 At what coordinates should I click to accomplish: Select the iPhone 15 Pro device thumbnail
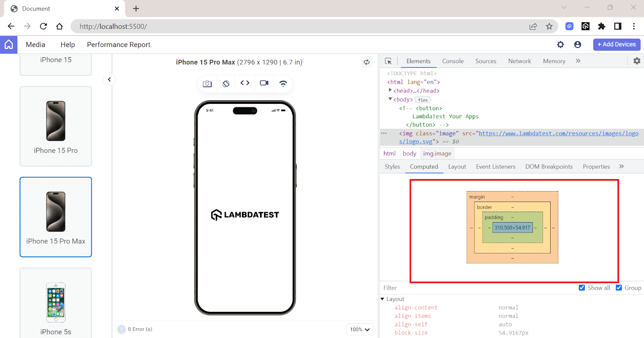[56, 126]
